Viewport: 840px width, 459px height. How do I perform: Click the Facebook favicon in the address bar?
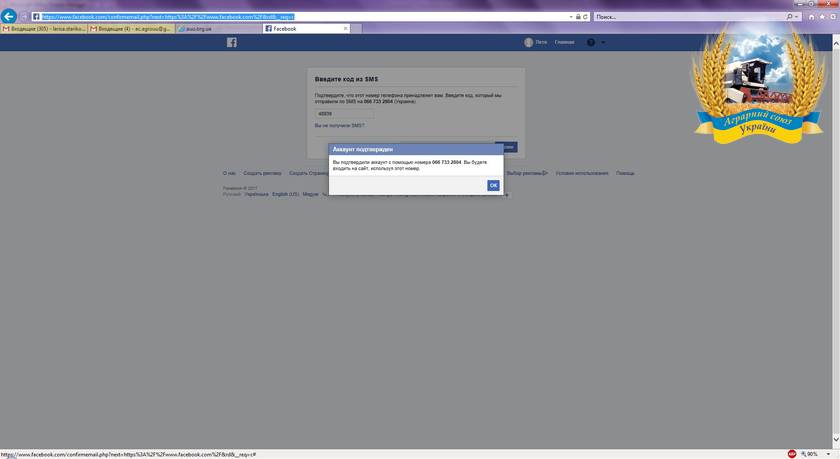point(36,17)
